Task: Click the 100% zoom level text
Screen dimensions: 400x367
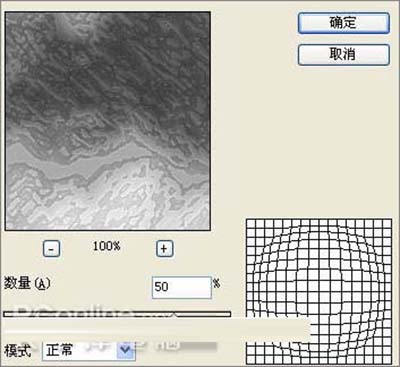Action: 107,246
